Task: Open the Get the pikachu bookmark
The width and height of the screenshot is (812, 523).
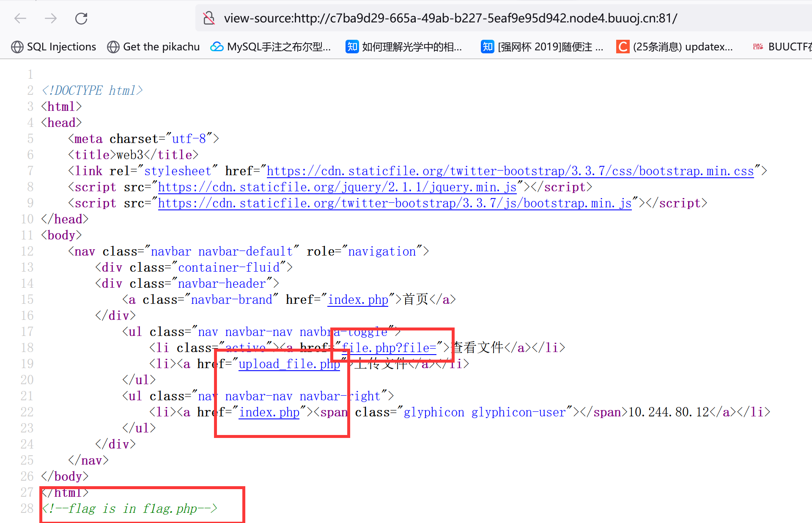Action: click(x=153, y=47)
